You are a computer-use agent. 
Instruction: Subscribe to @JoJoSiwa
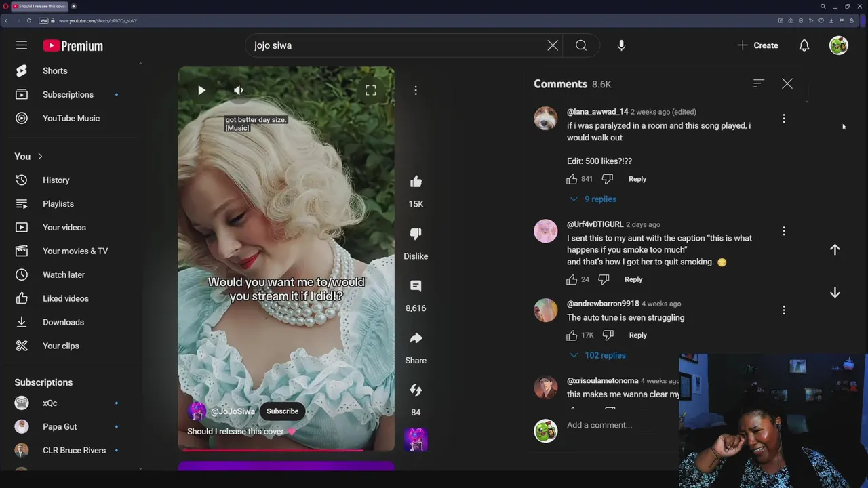[x=282, y=411]
